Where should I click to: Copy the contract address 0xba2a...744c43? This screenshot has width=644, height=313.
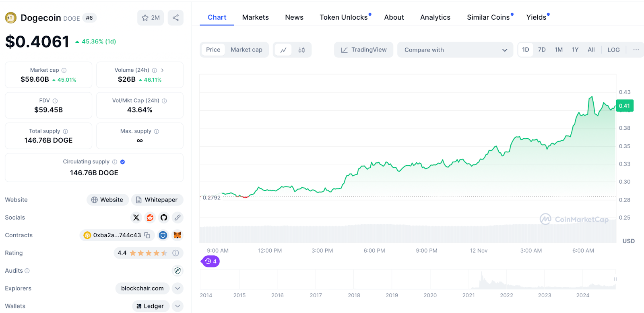coord(147,235)
